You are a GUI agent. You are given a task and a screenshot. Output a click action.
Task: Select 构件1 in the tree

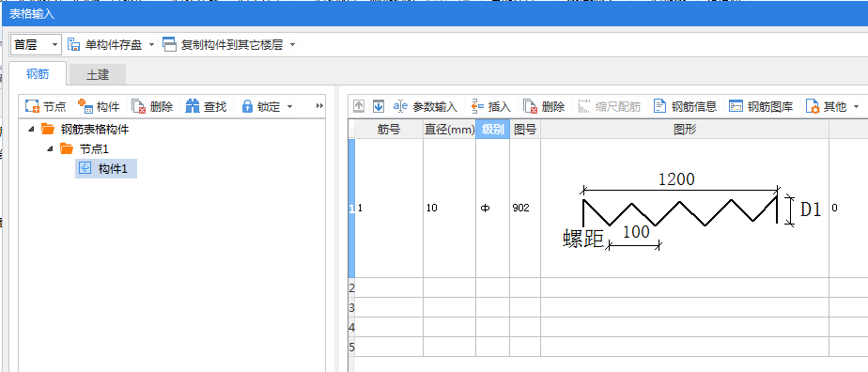(106, 169)
